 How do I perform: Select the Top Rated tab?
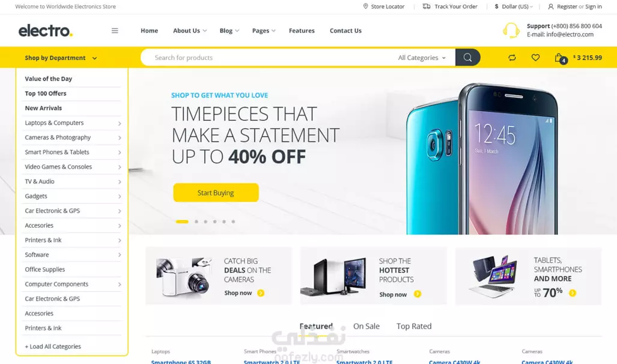click(x=414, y=326)
